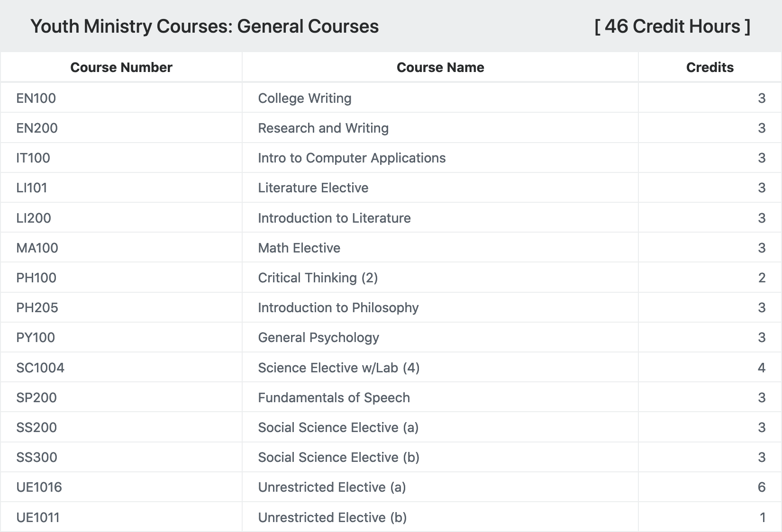This screenshot has width=782, height=532.
Task: Select Introduction to Literature course
Action: 334,218
